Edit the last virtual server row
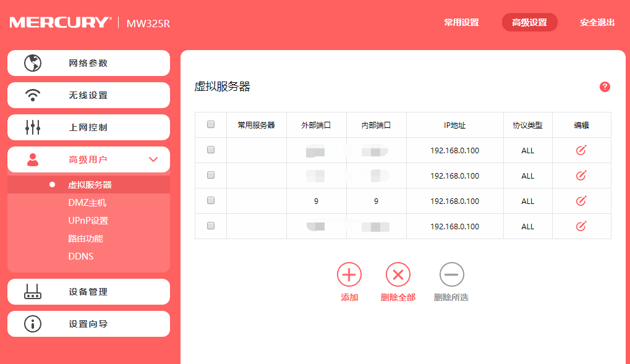630x364 pixels. click(581, 226)
